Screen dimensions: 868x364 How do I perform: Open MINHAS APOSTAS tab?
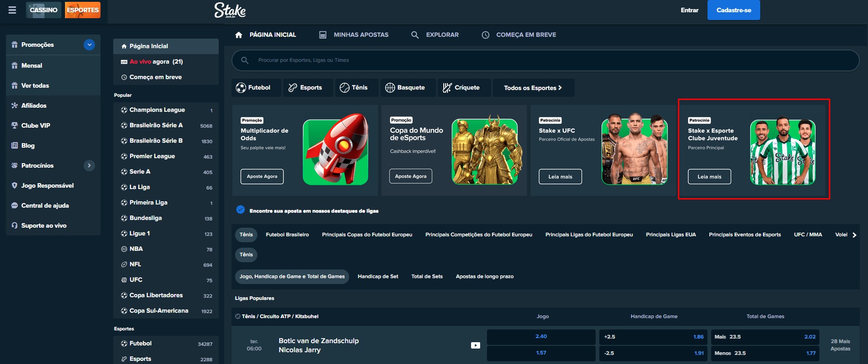point(354,35)
